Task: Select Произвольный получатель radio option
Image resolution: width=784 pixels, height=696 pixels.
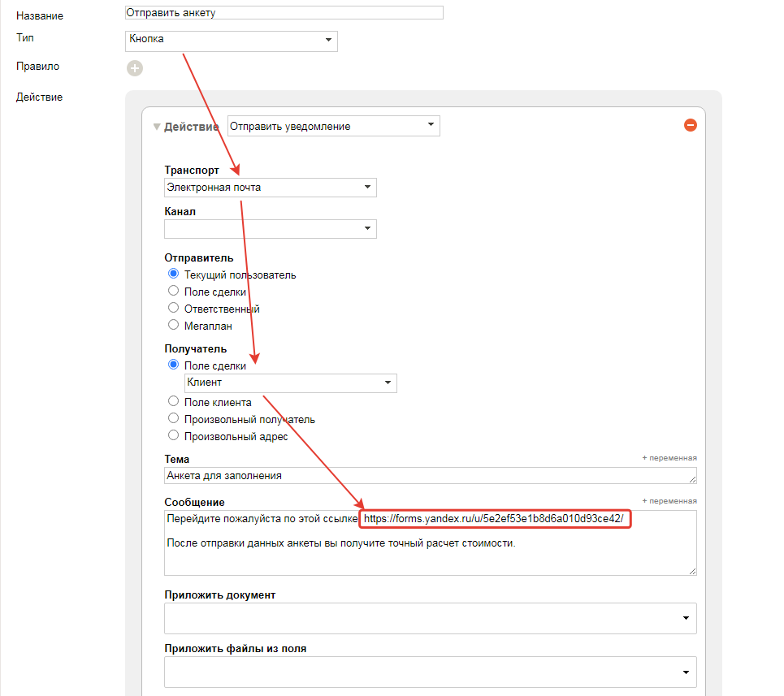Action: (173, 419)
